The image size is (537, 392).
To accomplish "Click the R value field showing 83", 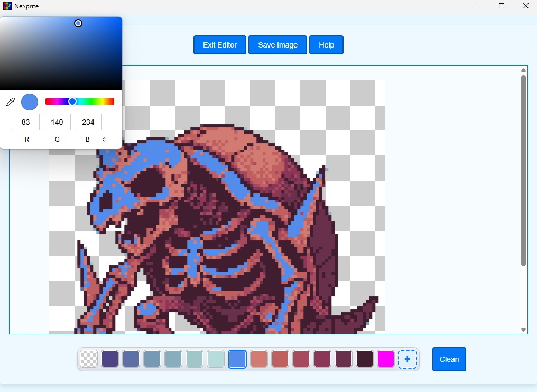I will click(x=26, y=122).
